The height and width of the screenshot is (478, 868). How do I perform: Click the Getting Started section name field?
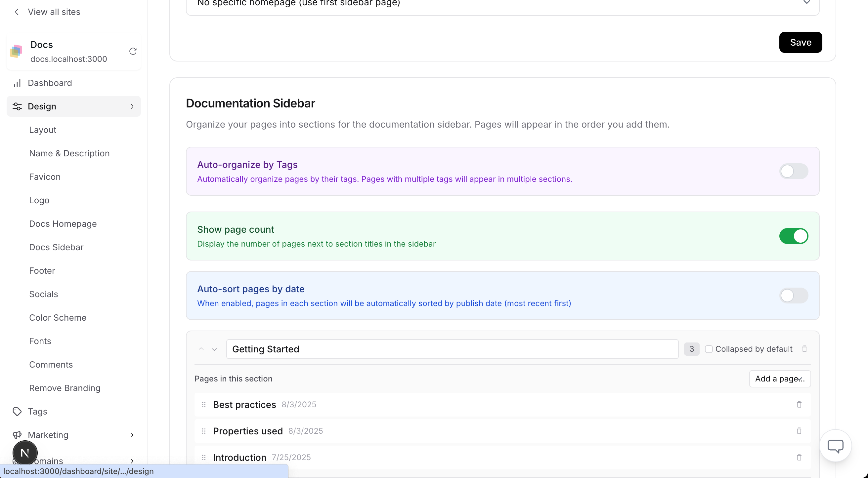[452, 349]
